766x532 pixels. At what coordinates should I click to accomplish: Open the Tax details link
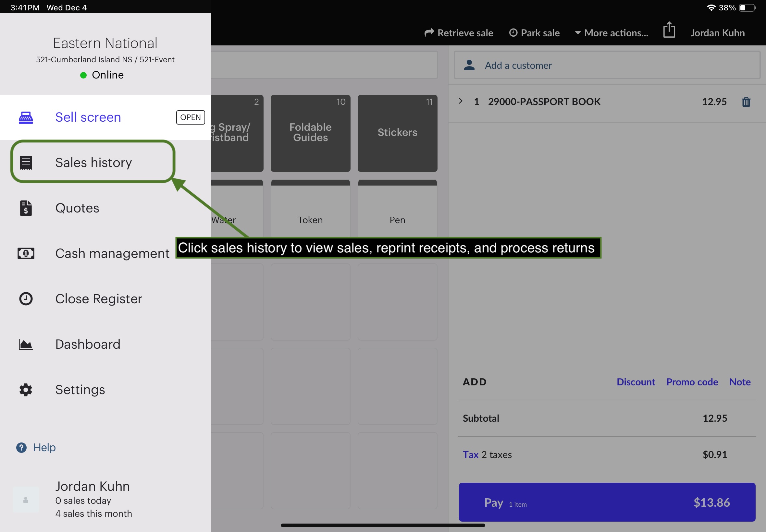point(470,455)
